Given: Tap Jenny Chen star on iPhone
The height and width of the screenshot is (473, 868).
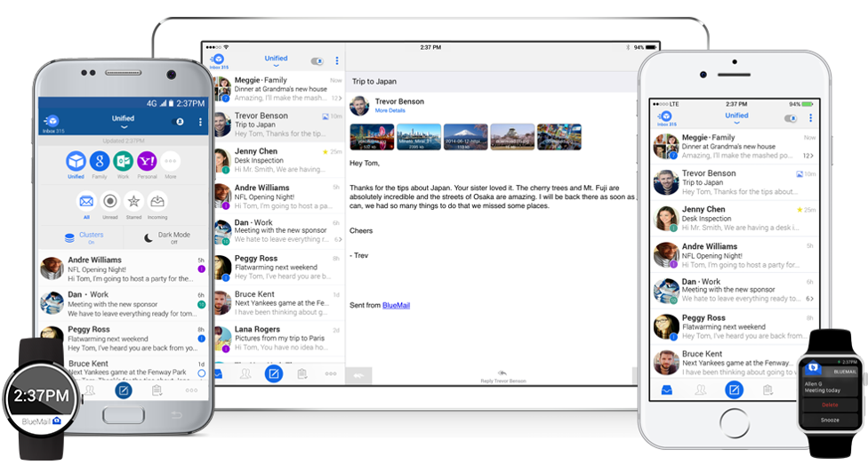Looking at the screenshot, I should click(x=800, y=210).
